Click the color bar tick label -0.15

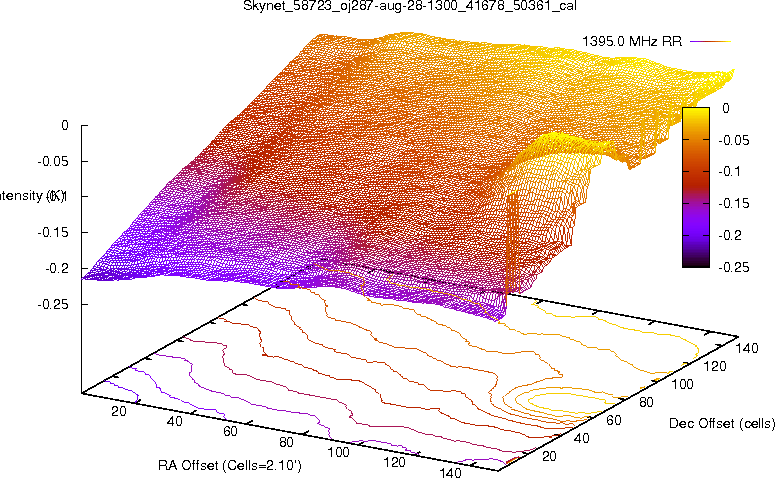click(733, 204)
